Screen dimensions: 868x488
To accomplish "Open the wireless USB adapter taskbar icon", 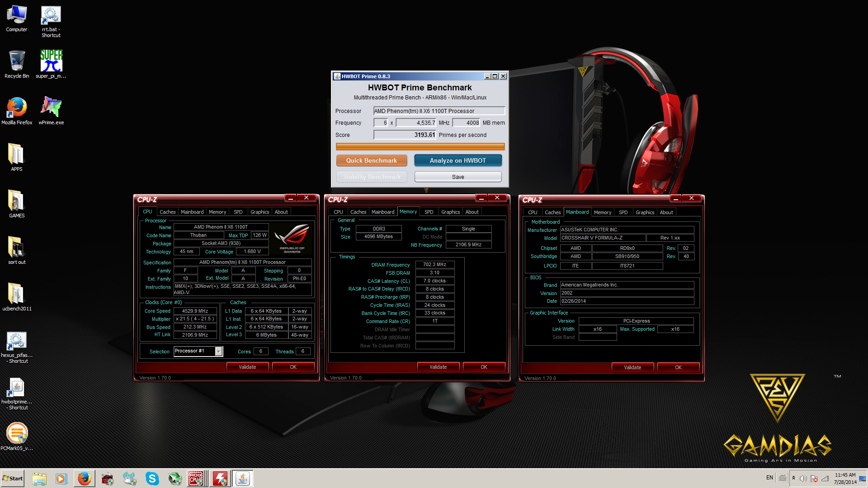I will click(130, 479).
